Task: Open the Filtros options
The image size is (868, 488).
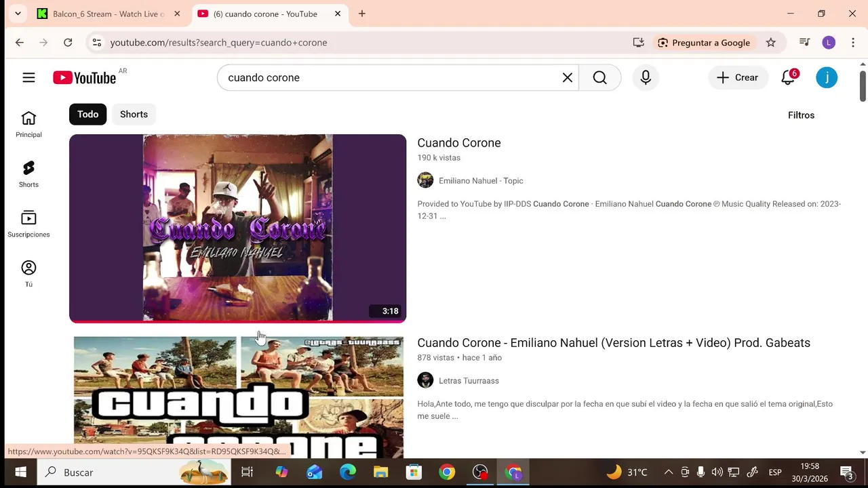Action: [801, 115]
